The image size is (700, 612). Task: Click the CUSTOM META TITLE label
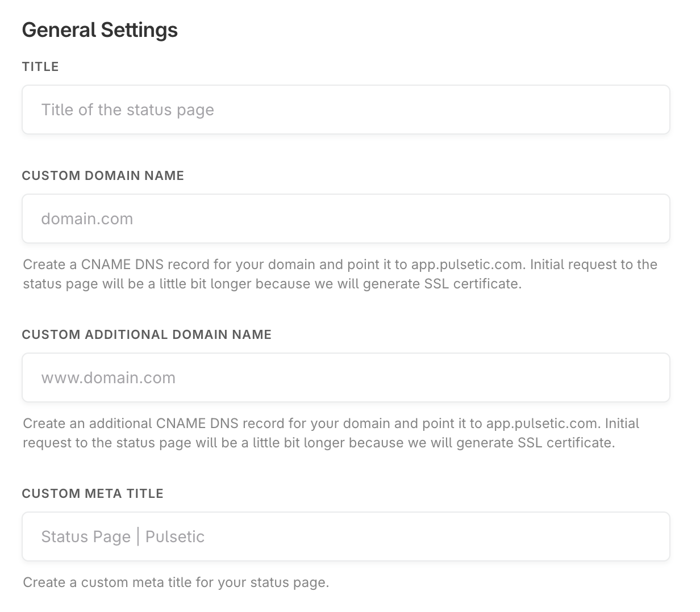[x=93, y=493]
